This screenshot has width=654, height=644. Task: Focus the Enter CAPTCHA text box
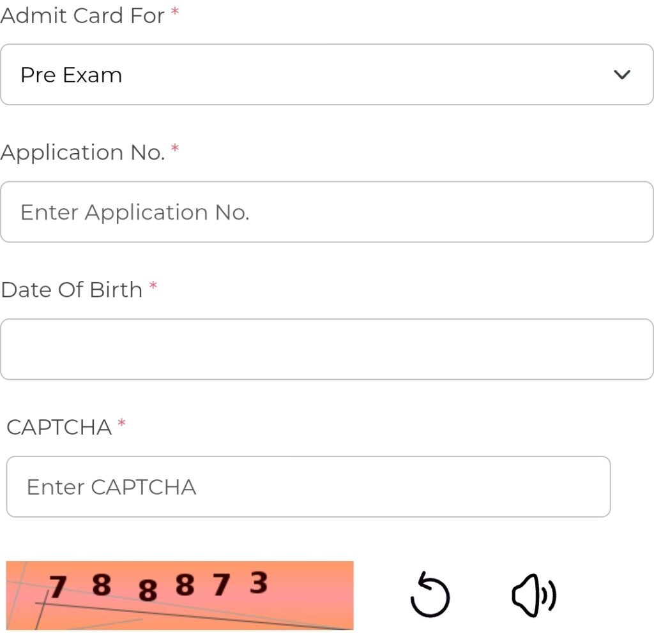pyautogui.click(x=308, y=486)
